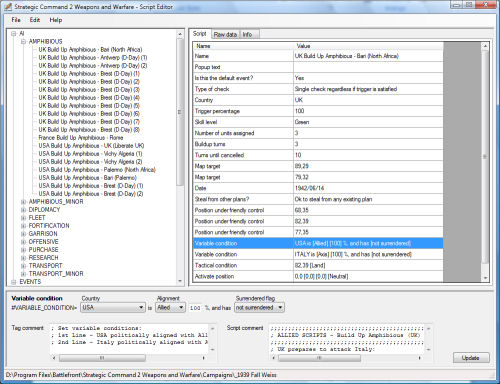Select UK Build Up Amphibious - Antwerp (D-Day) (2)
This screenshot has width=500, height=384.
[x=93, y=66]
